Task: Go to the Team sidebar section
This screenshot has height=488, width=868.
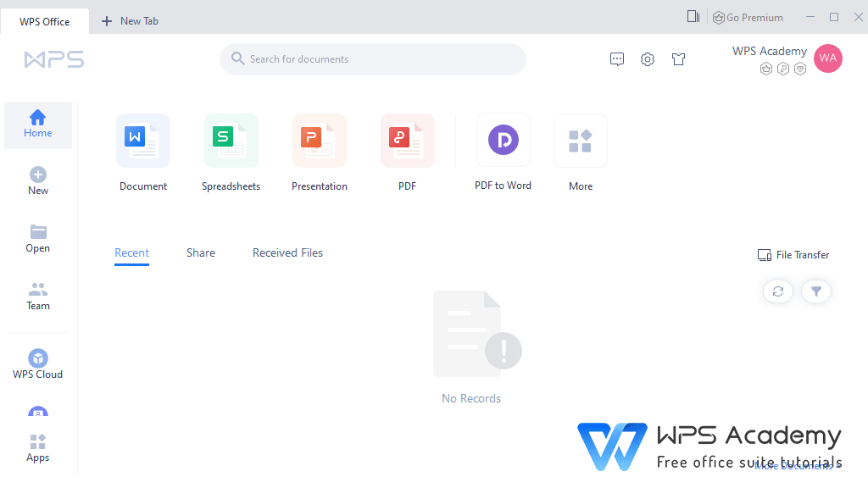Action: [37, 297]
